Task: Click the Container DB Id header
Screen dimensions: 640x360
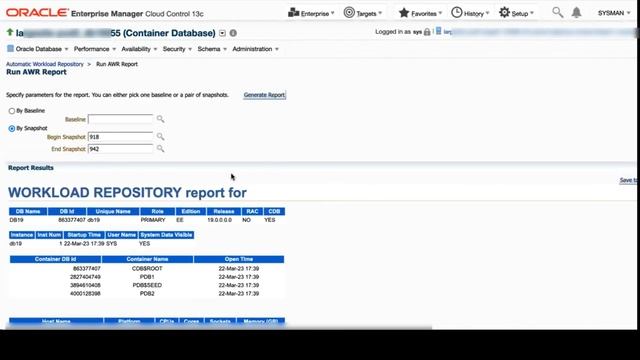Action: pos(56,259)
